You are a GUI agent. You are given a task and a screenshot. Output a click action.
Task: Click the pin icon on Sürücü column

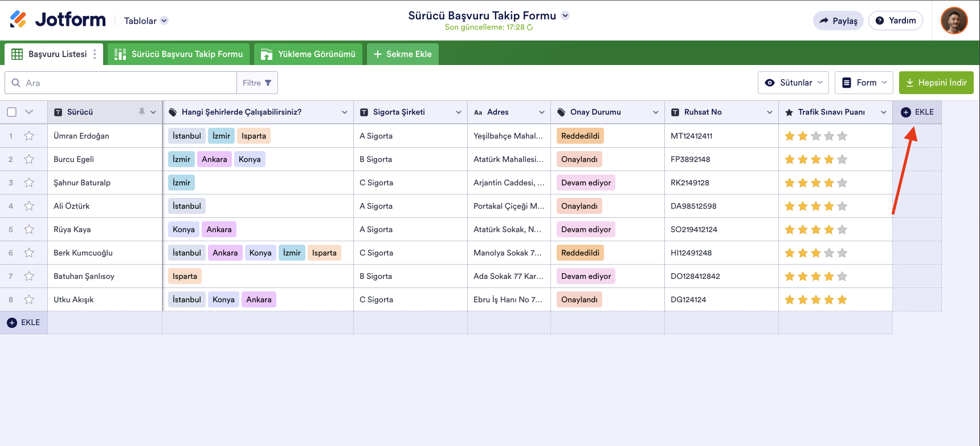coord(142,112)
